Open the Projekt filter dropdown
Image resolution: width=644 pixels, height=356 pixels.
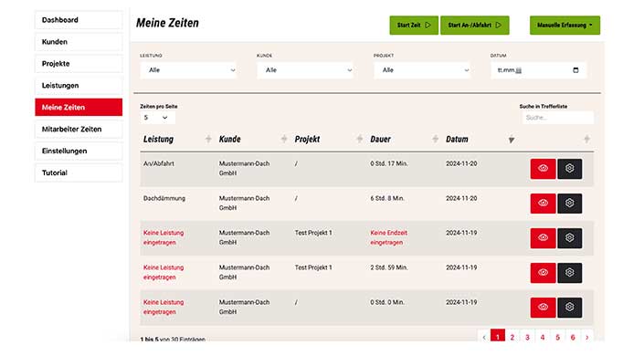[x=422, y=70]
